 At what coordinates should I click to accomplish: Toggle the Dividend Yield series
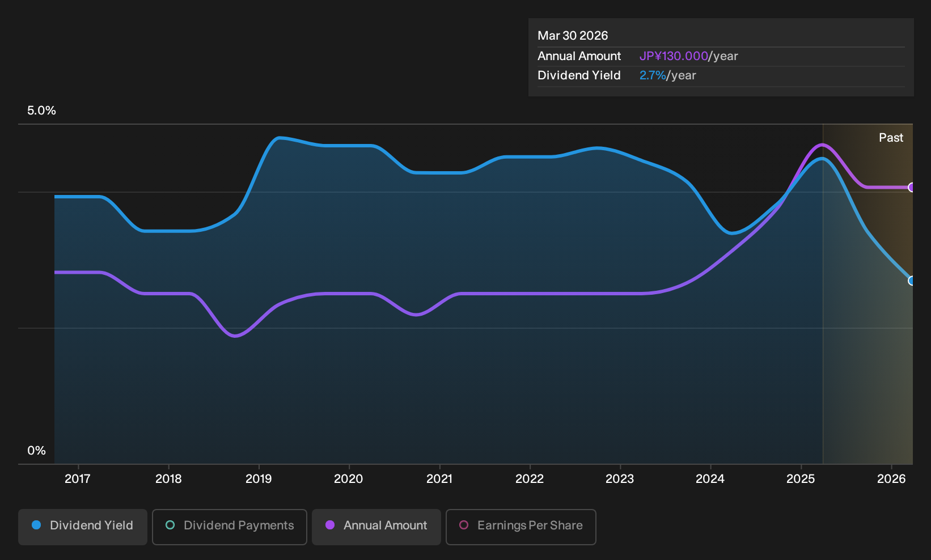(83, 527)
